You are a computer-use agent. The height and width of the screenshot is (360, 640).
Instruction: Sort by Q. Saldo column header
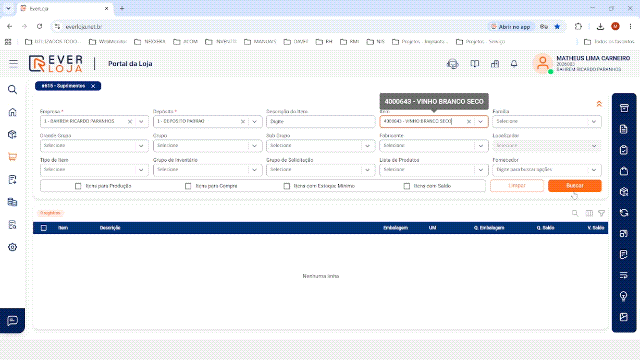[545, 228]
